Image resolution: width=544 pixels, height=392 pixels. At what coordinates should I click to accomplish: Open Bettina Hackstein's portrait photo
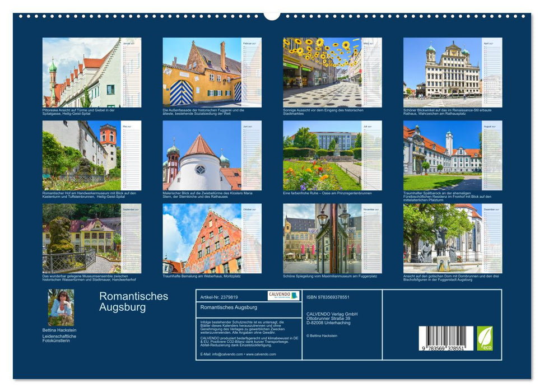click(61, 307)
